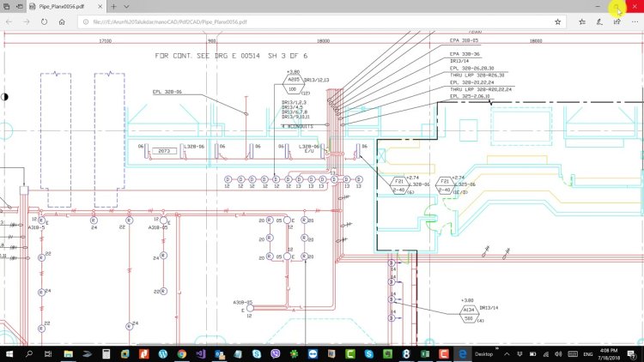
Task: Click the Refresh page icon
Action: [x=43, y=21]
